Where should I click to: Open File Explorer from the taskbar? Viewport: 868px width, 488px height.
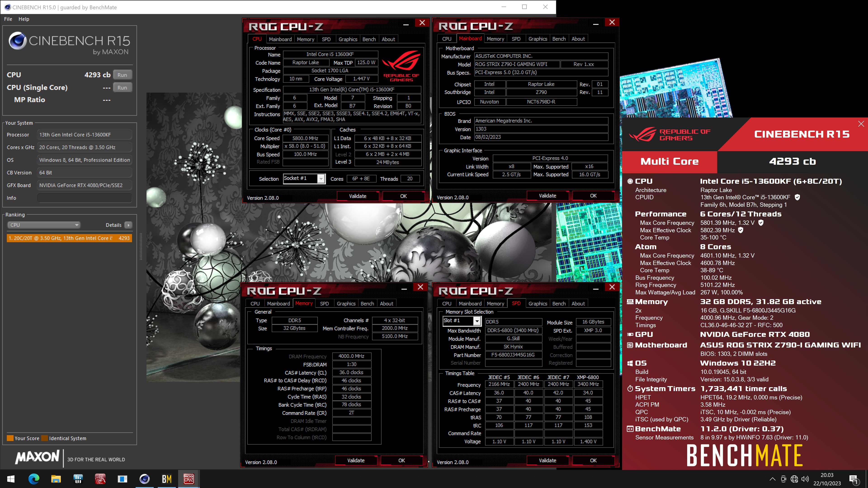56,479
